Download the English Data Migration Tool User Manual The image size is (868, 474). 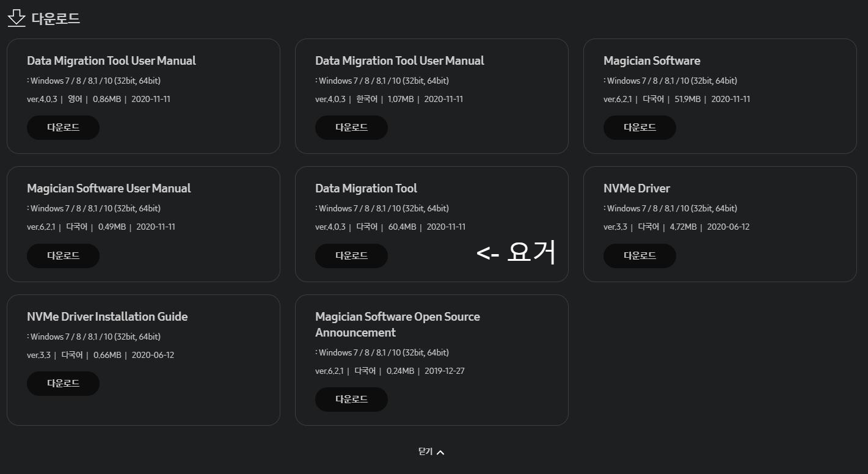[x=63, y=128]
